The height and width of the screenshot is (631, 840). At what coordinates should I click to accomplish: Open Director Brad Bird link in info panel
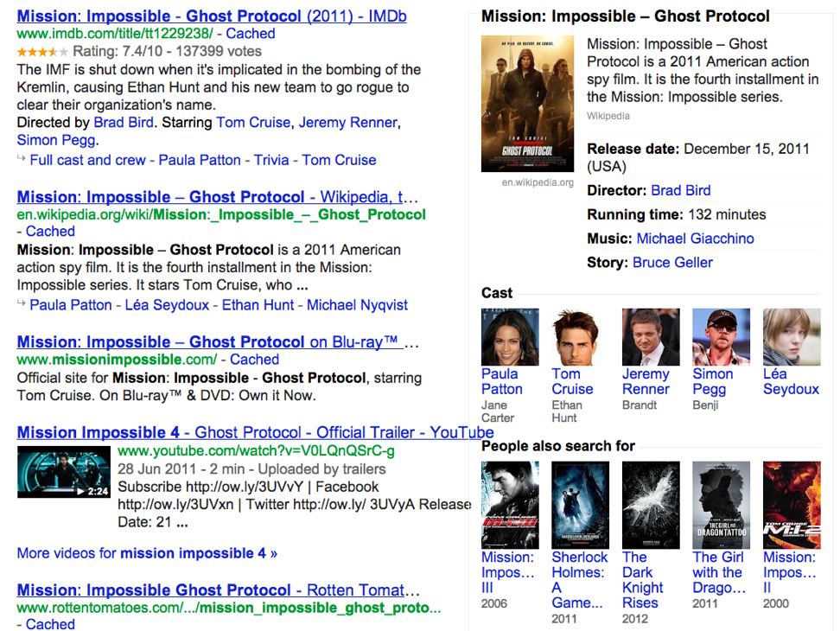[681, 191]
